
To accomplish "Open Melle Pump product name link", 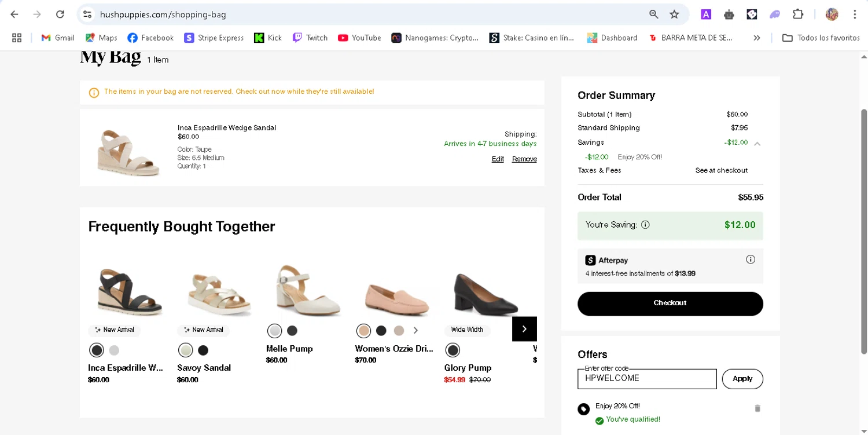I will (289, 349).
